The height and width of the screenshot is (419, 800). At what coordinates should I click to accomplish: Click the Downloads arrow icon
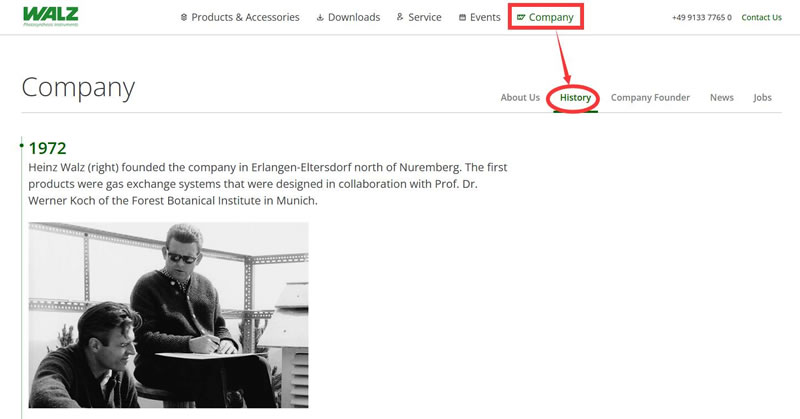click(319, 18)
